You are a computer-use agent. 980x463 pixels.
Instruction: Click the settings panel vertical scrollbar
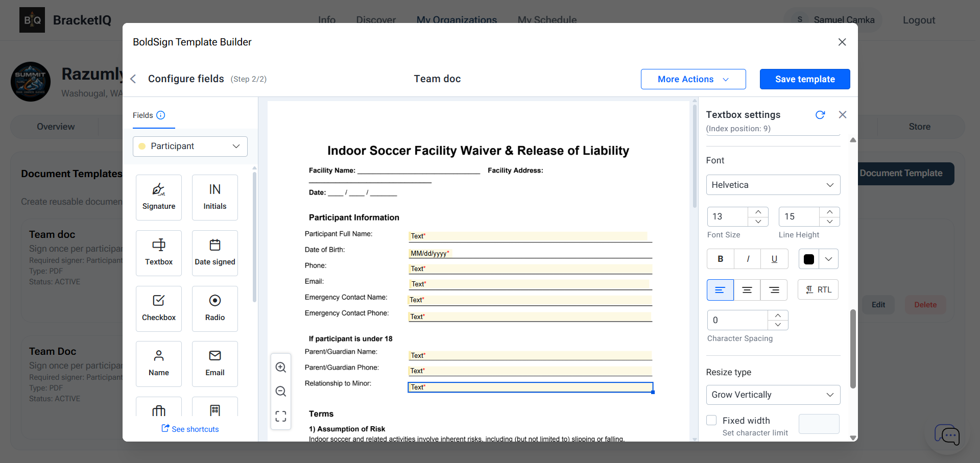click(853, 349)
